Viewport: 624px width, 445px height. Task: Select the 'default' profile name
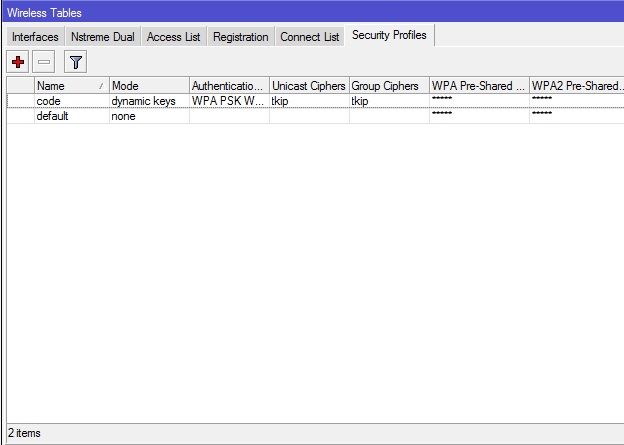[x=53, y=116]
